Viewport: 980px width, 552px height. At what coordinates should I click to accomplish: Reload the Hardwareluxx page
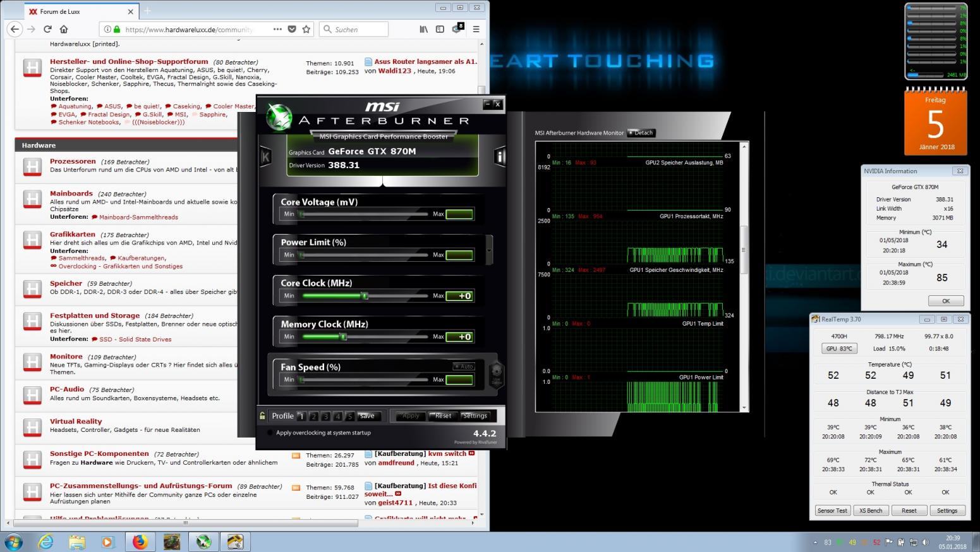tap(47, 29)
